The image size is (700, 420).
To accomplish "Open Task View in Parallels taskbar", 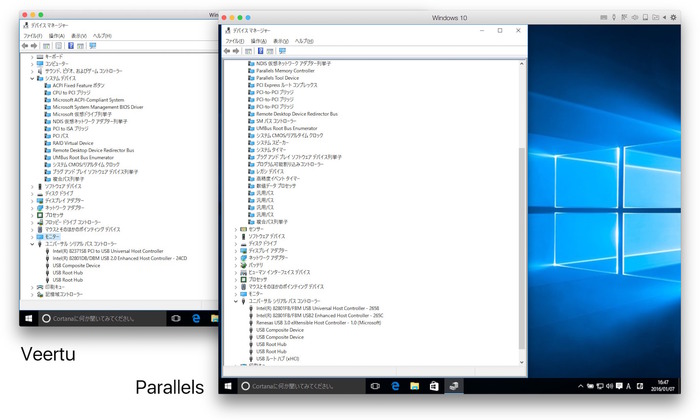I will (375, 386).
